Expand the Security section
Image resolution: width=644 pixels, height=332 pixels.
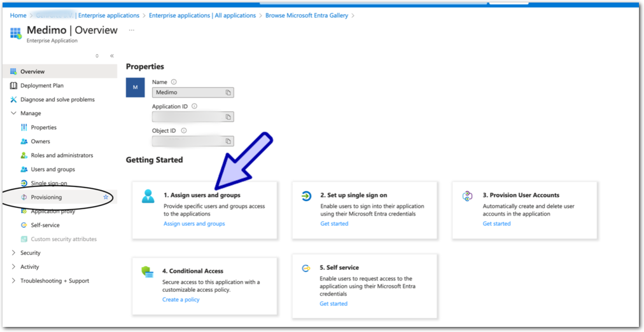(x=14, y=253)
